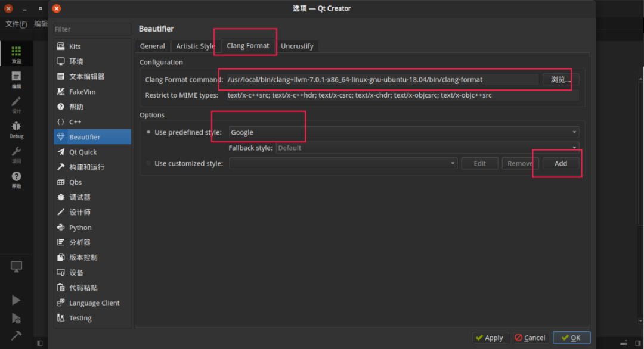The image size is (644, 349).
Task: Open the predefined style Google dropdown
Action: [404, 132]
